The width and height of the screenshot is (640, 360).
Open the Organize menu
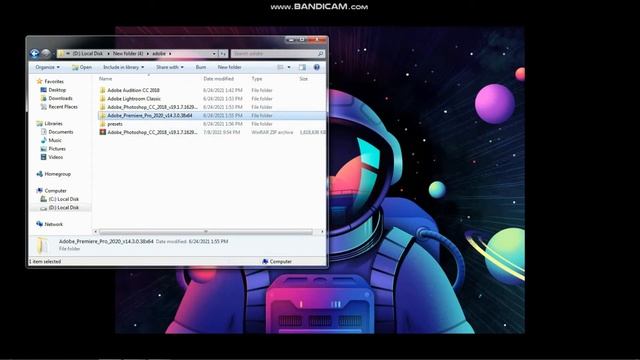pos(47,67)
